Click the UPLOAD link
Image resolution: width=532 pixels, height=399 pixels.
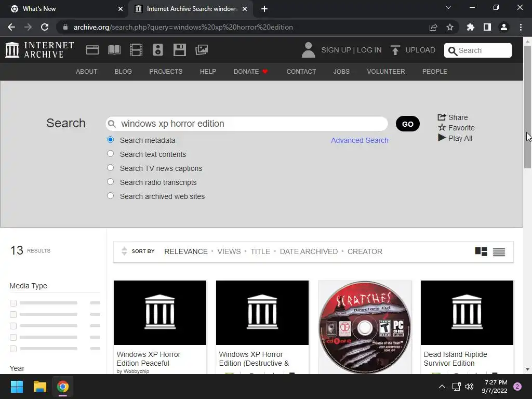(x=420, y=50)
